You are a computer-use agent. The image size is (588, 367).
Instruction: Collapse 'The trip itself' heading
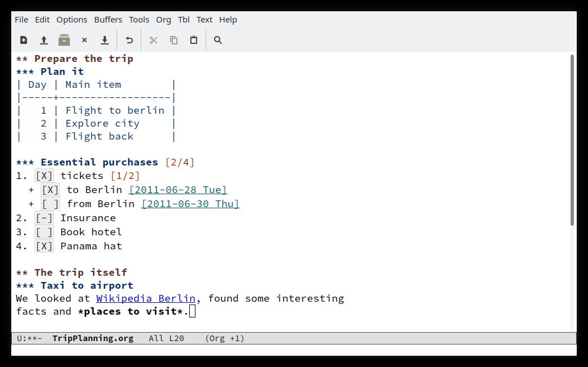tap(72, 272)
